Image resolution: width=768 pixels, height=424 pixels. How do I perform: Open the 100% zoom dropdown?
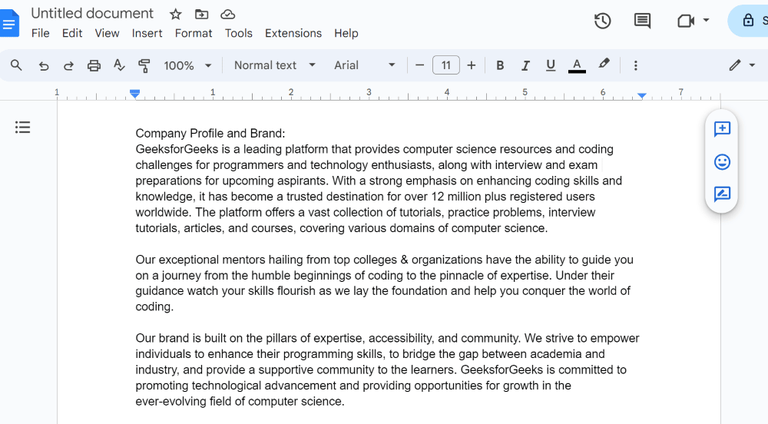pyautogui.click(x=188, y=65)
